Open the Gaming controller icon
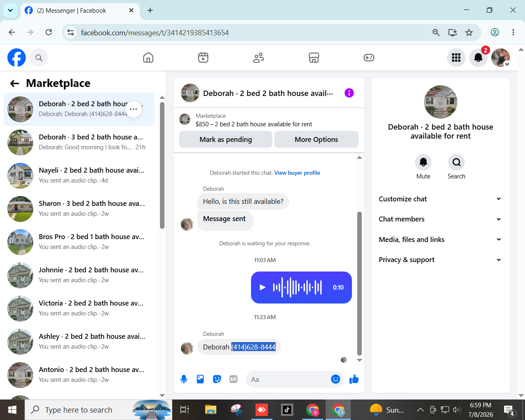 pyautogui.click(x=369, y=58)
